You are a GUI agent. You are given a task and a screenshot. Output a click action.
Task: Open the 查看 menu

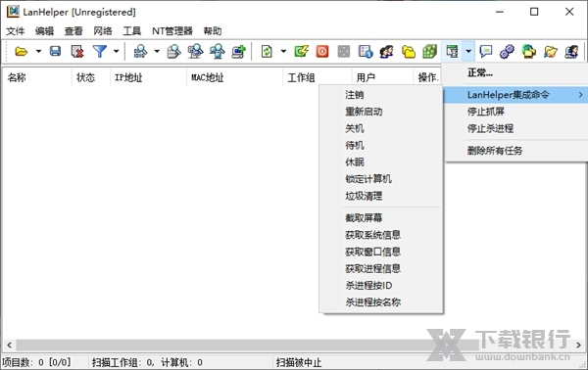coord(73,31)
